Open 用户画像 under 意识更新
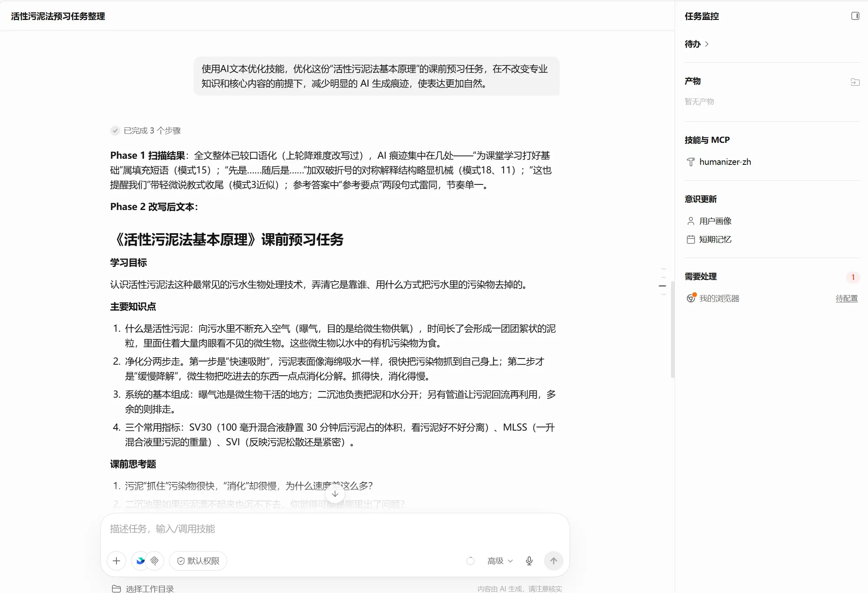This screenshot has width=868, height=593. [x=709, y=221]
